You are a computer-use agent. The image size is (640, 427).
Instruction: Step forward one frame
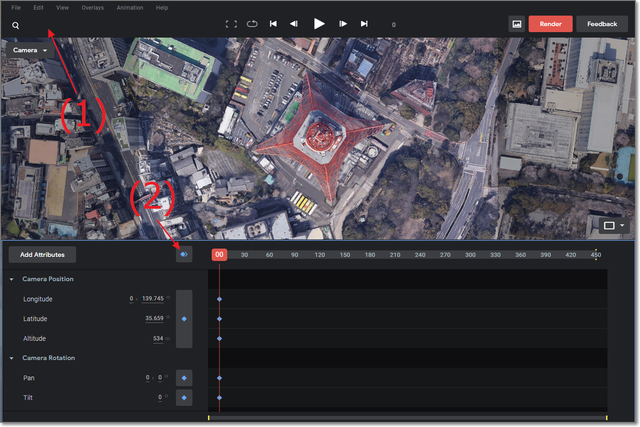(x=343, y=23)
